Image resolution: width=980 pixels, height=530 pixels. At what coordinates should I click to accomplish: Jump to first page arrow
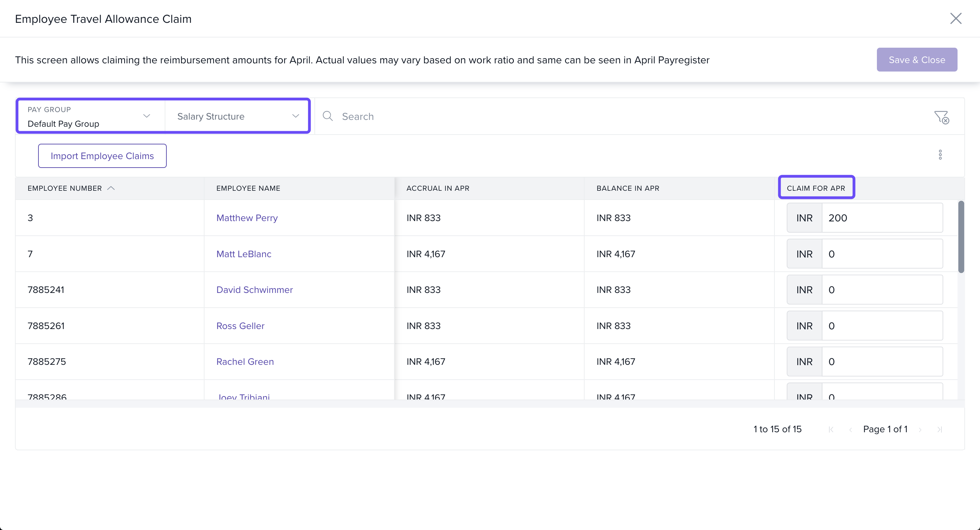pyautogui.click(x=831, y=430)
